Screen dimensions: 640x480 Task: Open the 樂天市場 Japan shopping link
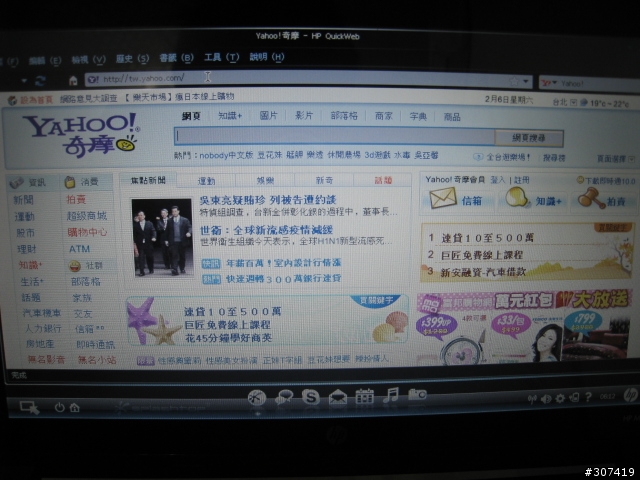tap(180, 97)
